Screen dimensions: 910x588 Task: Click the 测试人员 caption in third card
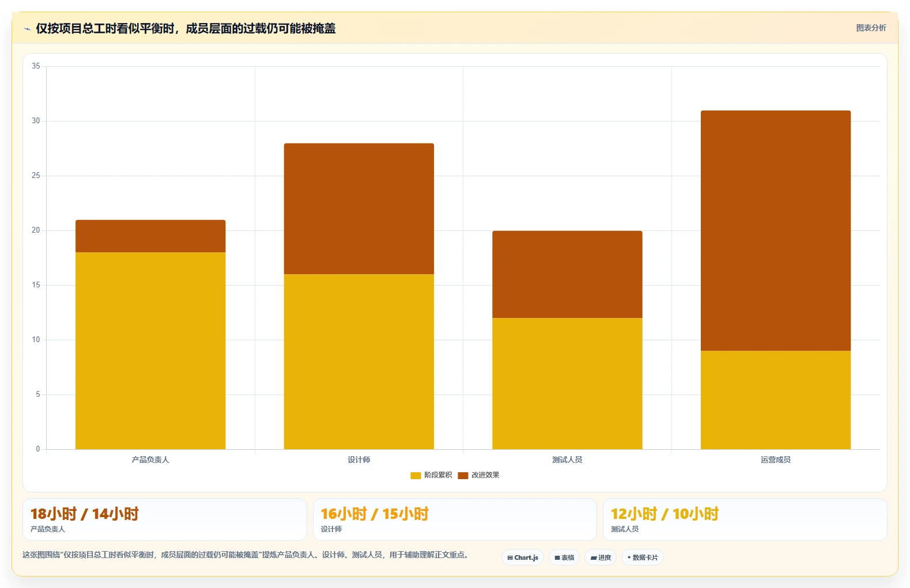pyautogui.click(x=625, y=529)
